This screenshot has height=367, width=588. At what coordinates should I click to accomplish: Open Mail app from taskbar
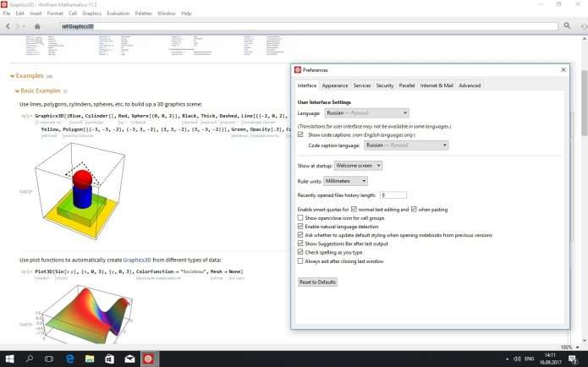pyautogui.click(x=129, y=359)
